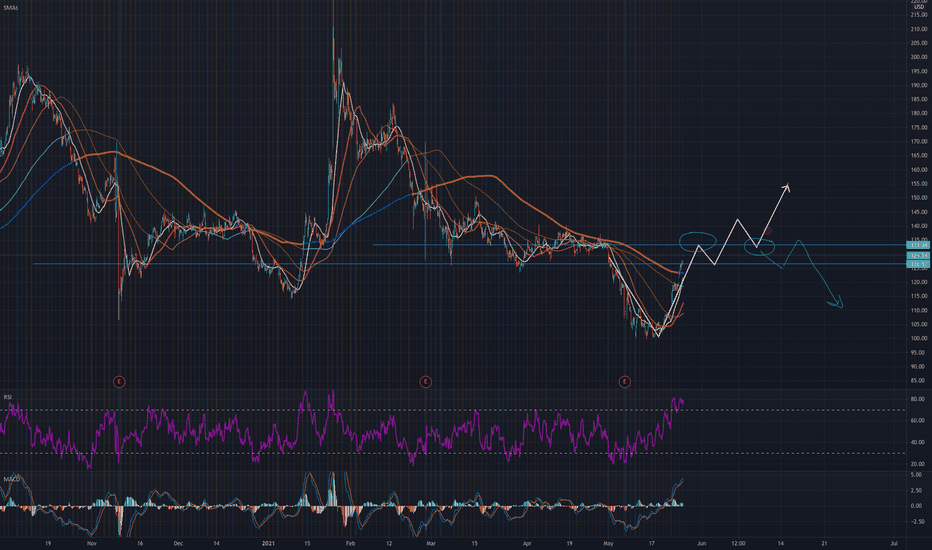Viewport: 932px width, 550px height.
Task: Click the Jul date label on time axis
Action: coord(894,543)
